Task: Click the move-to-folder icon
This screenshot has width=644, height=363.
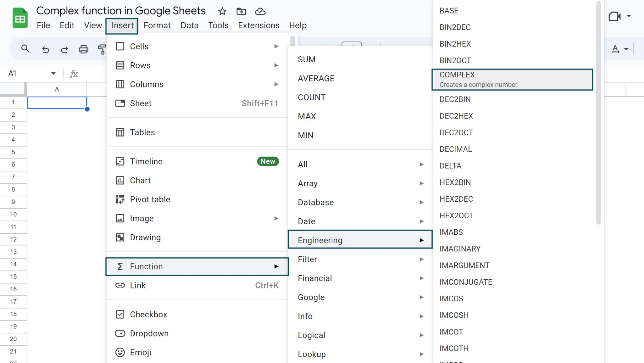Action: [241, 11]
